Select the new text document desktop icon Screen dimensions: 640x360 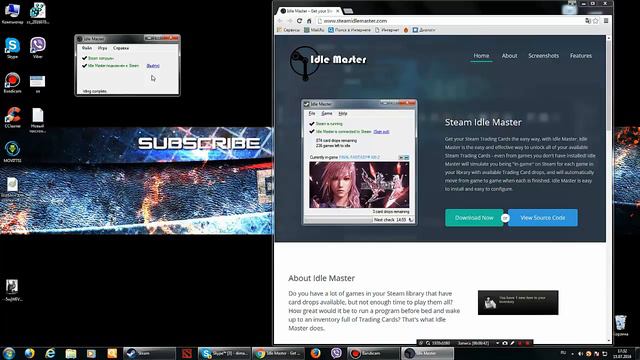38,120
